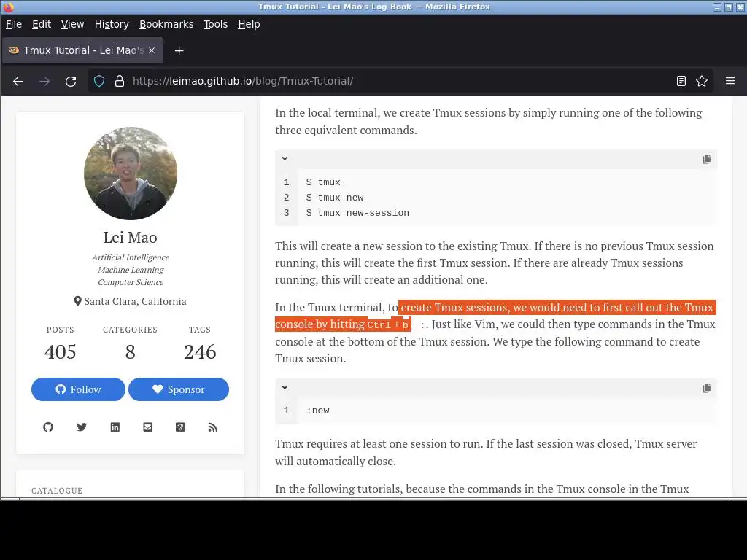747x560 pixels.
Task: Click the highlighted 'Ctrl + b' text
Action: (388, 324)
